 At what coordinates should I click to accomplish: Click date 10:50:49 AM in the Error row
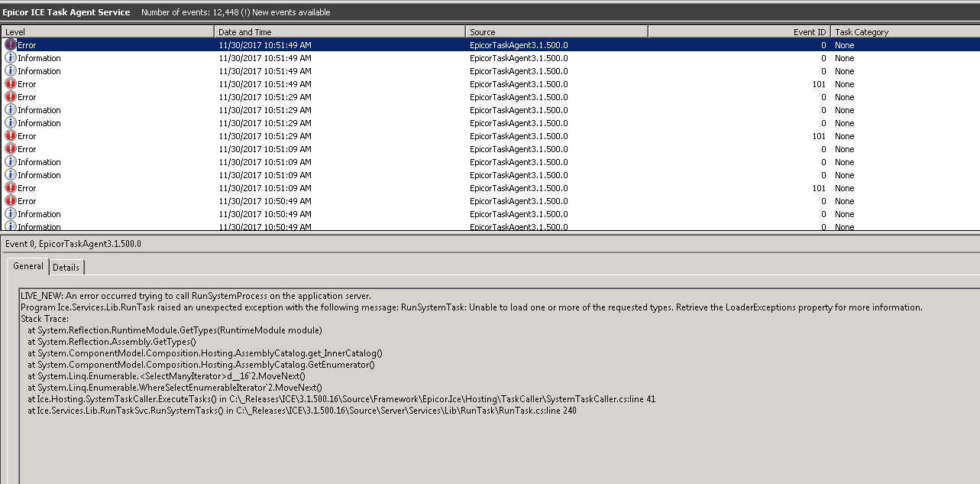265,201
